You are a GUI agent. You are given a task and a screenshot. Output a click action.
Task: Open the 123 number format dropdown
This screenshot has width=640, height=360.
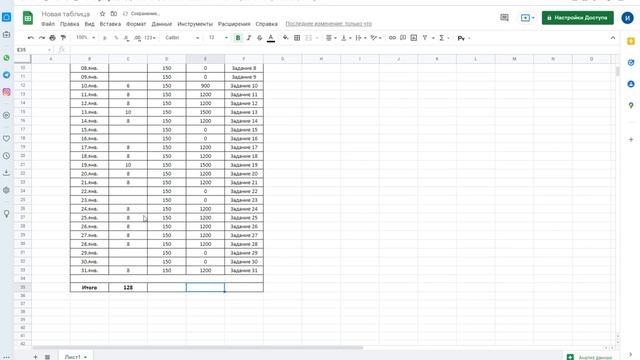tap(150, 38)
